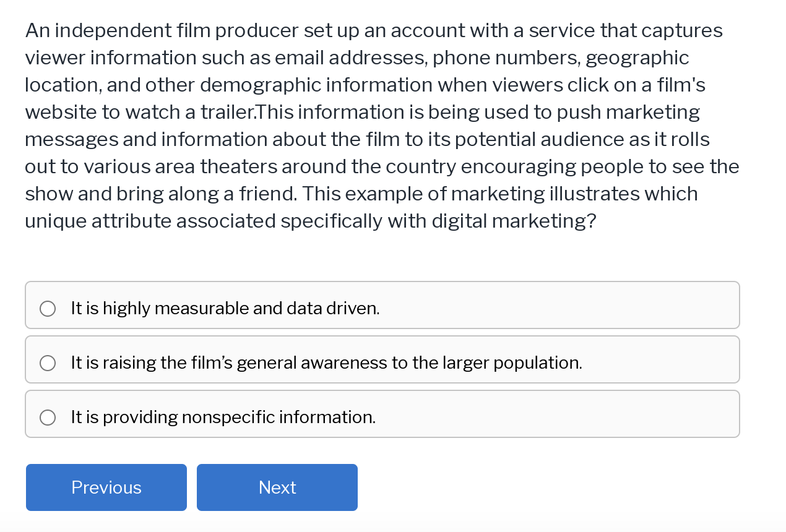This screenshot has width=786, height=532.
Task: Click the second answer option card
Action: click(x=382, y=359)
